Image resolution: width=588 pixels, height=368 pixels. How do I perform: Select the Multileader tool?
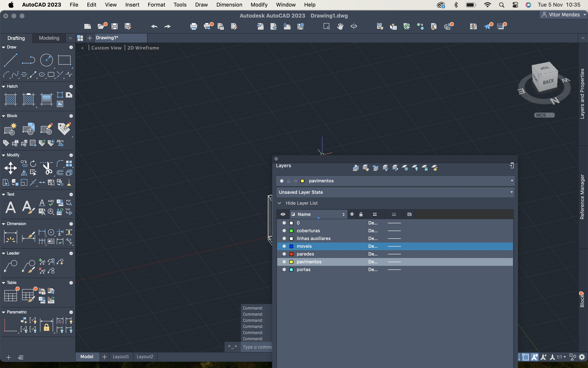point(10,266)
